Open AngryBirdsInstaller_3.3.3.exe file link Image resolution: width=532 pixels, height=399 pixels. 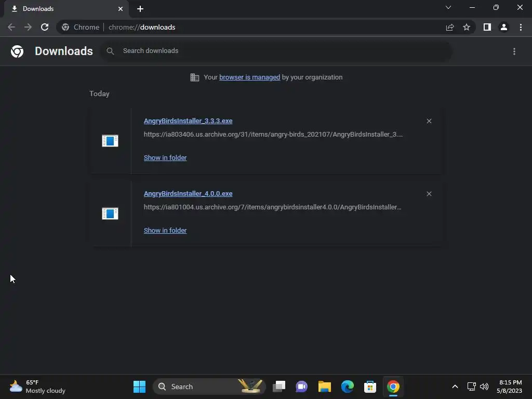[x=188, y=121]
